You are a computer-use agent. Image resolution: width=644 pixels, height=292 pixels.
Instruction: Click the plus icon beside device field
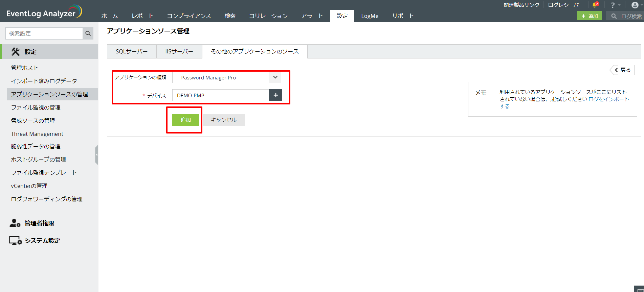275,95
